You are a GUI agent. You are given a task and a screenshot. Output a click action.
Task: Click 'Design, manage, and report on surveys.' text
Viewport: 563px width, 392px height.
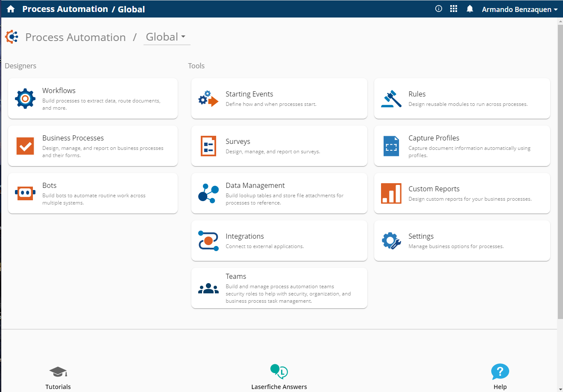pos(273,152)
